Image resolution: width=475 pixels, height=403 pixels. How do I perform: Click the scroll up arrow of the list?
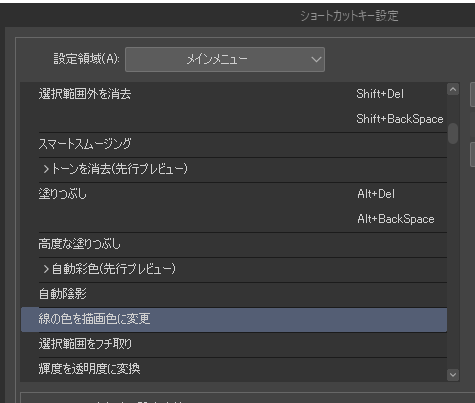(453, 89)
